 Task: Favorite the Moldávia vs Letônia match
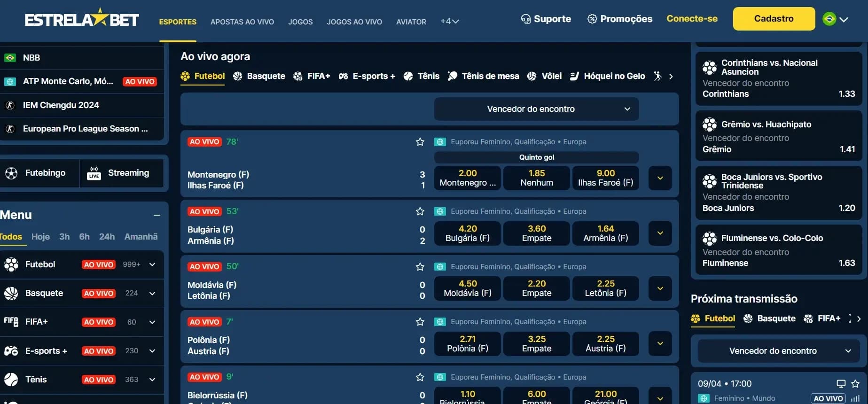tap(420, 267)
